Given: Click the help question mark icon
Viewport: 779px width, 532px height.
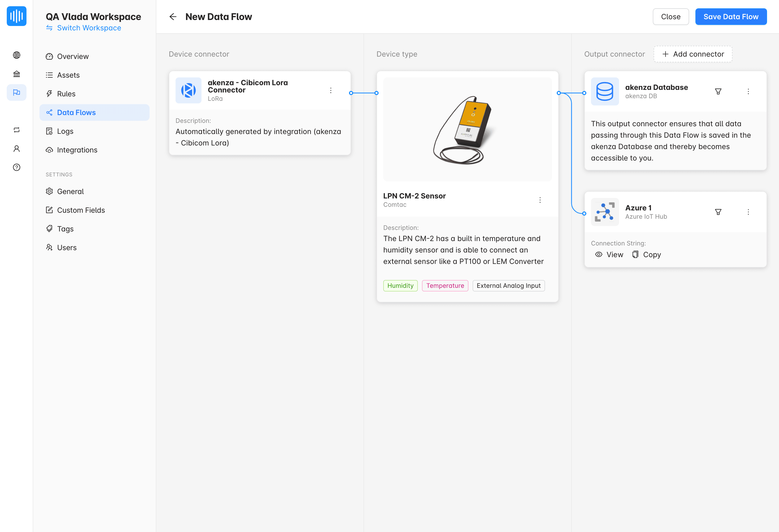Looking at the screenshot, I should pyautogui.click(x=16, y=167).
